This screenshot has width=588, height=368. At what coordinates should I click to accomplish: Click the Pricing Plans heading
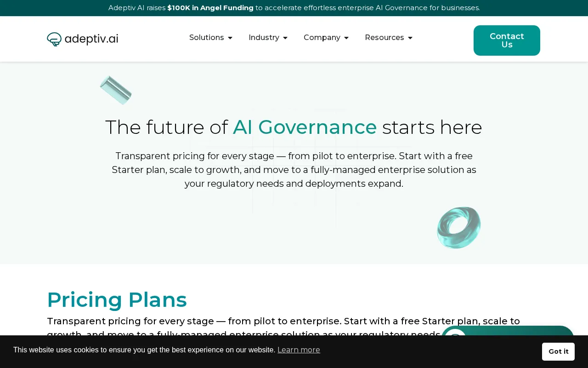pos(117,299)
